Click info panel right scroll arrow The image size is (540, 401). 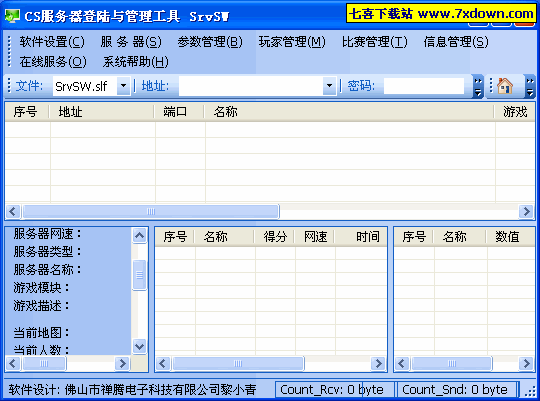tap(122, 363)
